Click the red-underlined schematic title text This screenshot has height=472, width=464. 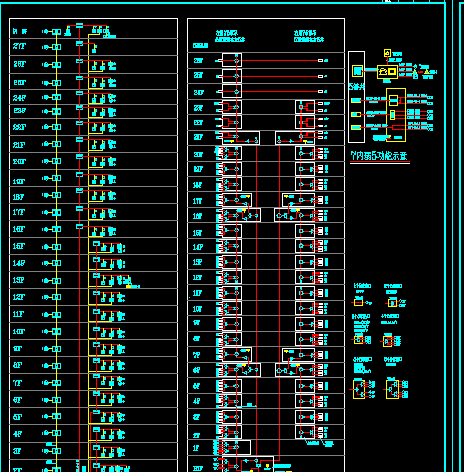[379, 156]
